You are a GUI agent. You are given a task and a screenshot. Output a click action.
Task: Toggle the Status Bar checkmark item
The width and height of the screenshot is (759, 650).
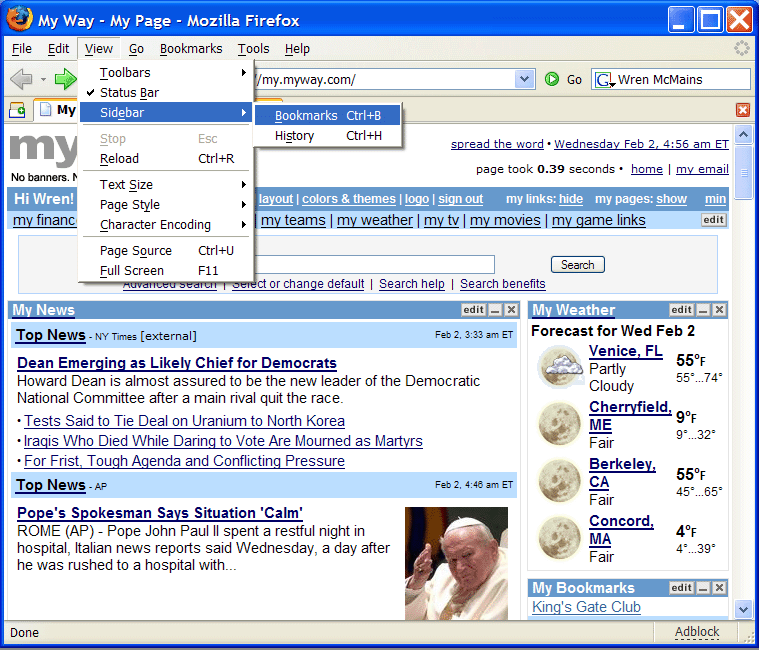point(166,92)
